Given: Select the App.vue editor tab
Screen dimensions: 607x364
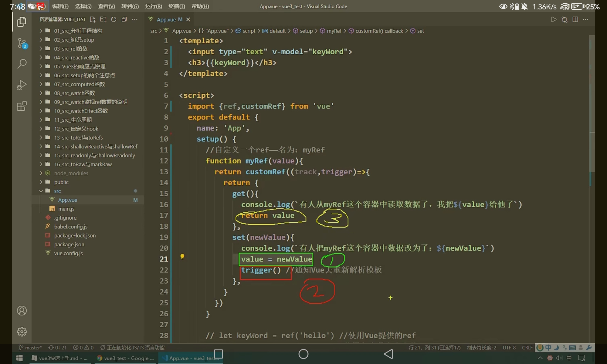Looking at the screenshot, I should 166,19.
